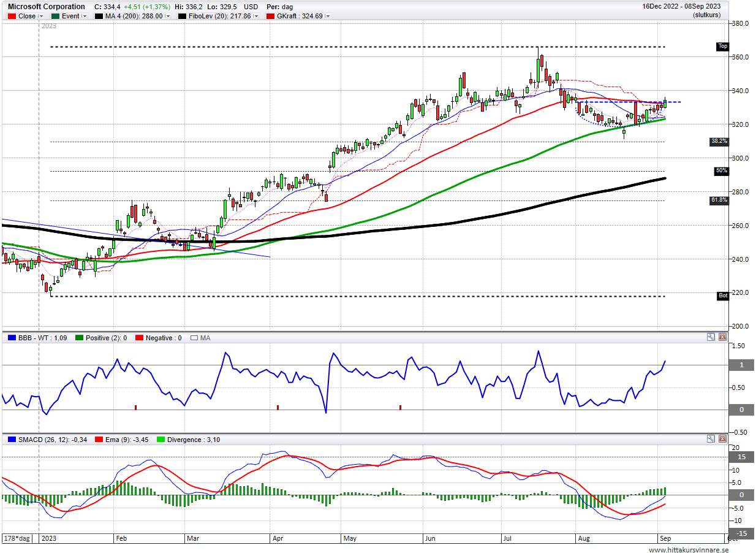
Task: Click the 280.0 price axis label
Action: pyautogui.click(x=740, y=192)
